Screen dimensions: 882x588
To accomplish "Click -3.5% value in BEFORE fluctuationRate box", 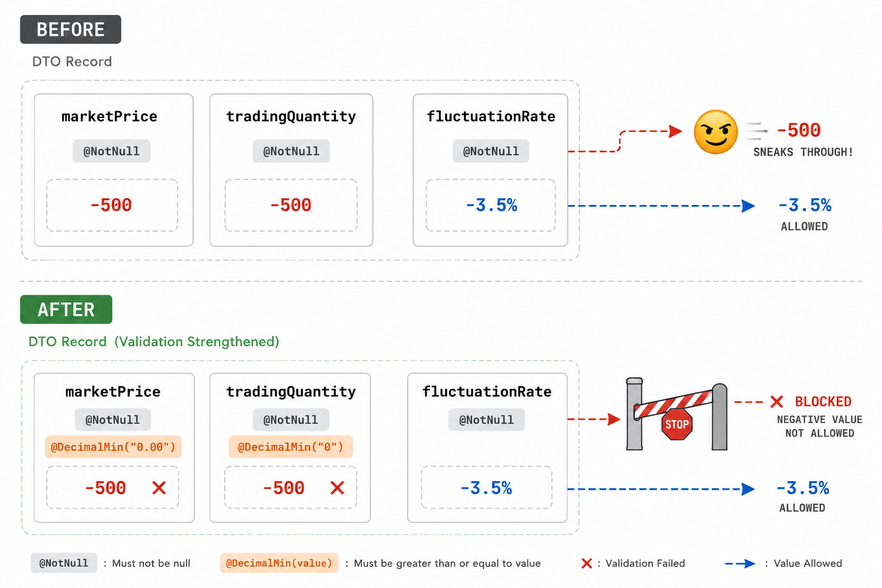I will tap(492, 205).
